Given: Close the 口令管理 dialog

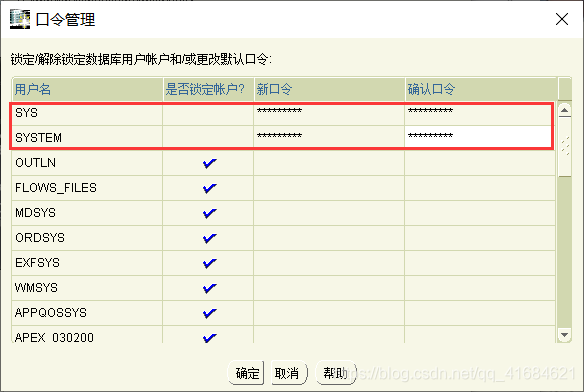Looking at the screenshot, I should (x=562, y=19).
